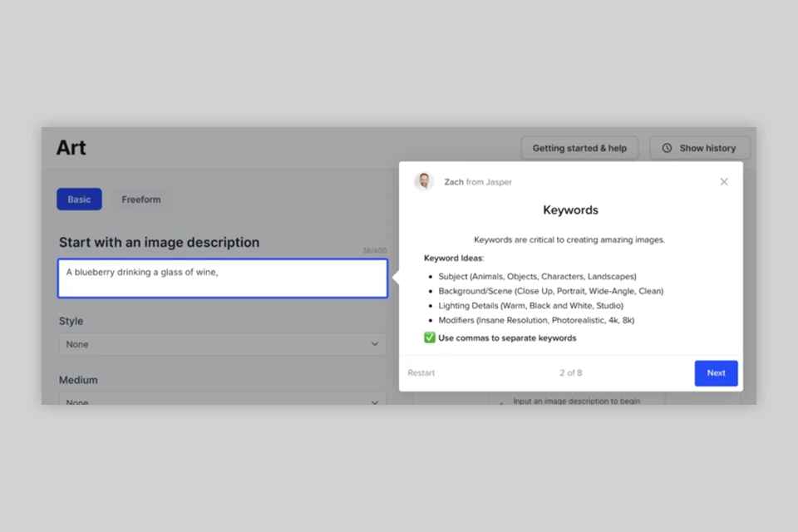Click Zach's profile avatar in the popup
Screen dimensions: 798x532
[424, 182]
